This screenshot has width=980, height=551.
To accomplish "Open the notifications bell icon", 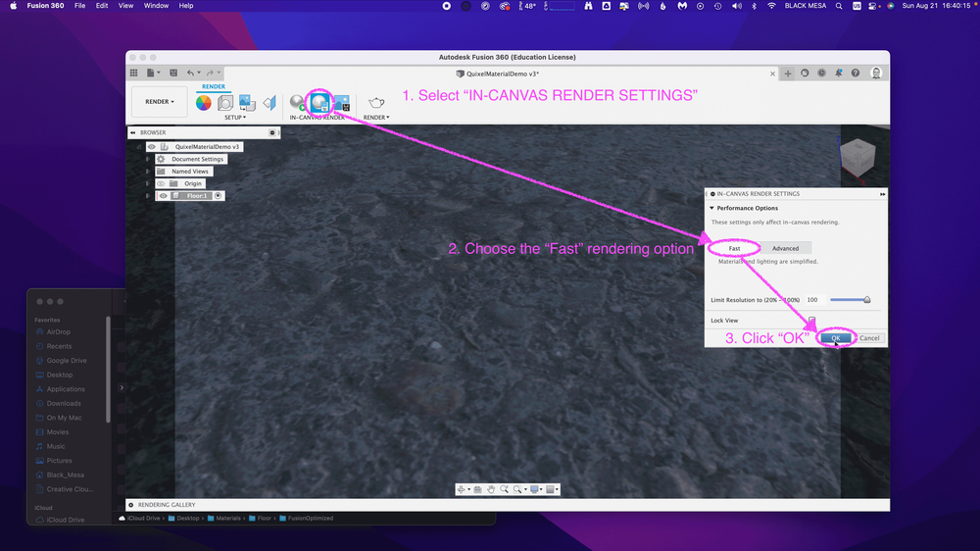I will coord(838,74).
